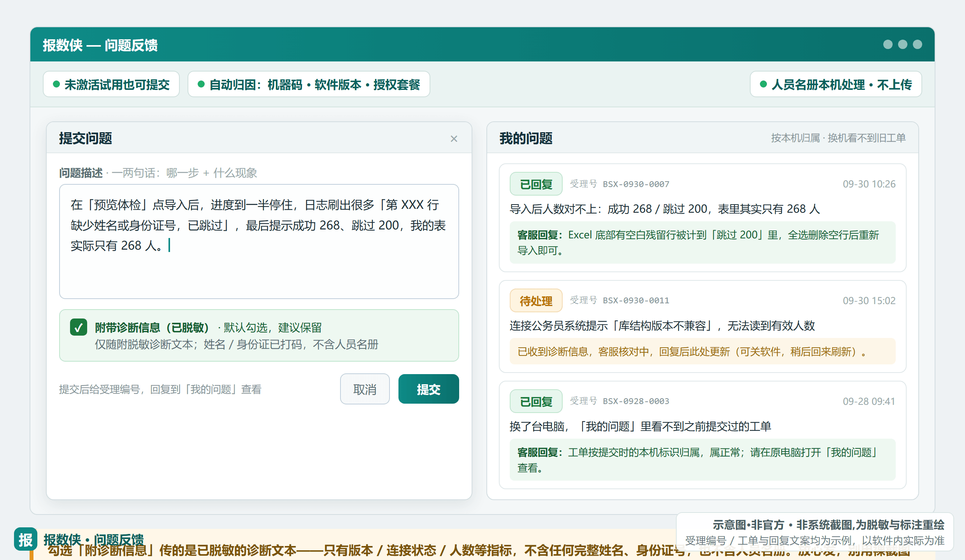Viewport: 965px width, 560px height.
Task: Click the timestamp 09-30 10:26
Action: 869,184
